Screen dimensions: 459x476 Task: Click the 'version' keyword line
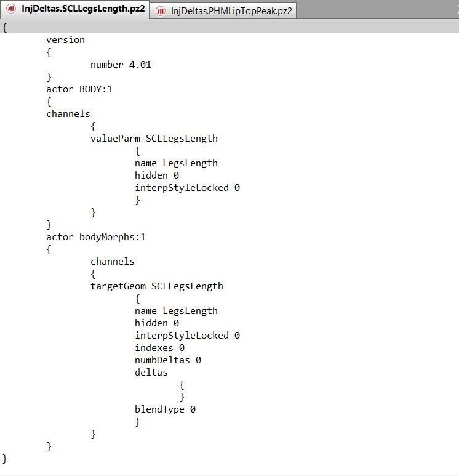tap(66, 40)
